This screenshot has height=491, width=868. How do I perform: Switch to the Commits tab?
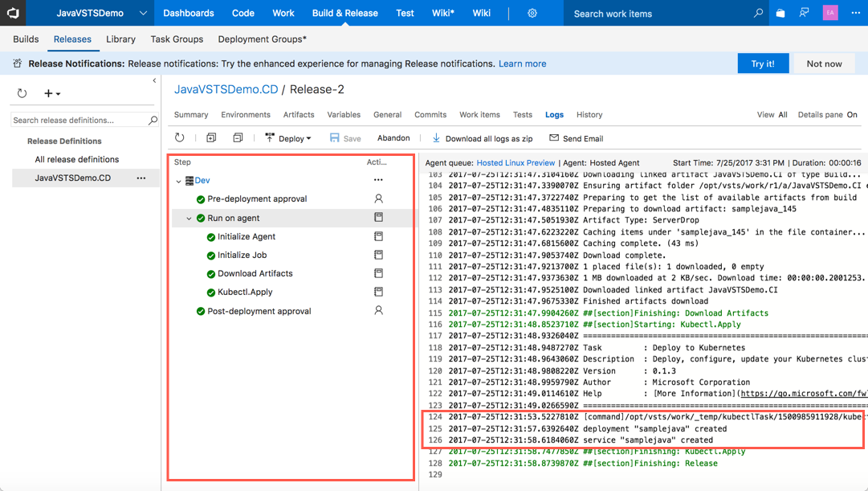(x=430, y=115)
